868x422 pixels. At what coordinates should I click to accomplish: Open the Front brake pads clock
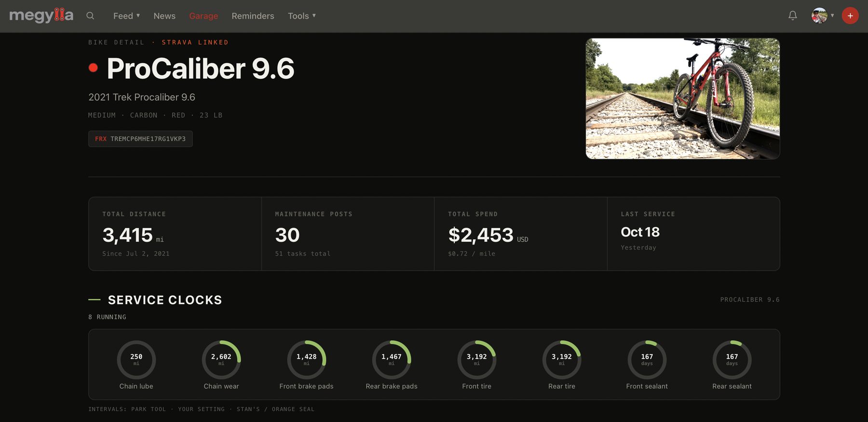coord(307,365)
